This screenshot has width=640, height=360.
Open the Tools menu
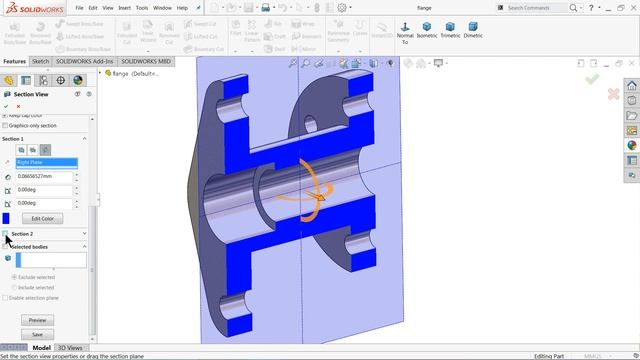click(142, 8)
